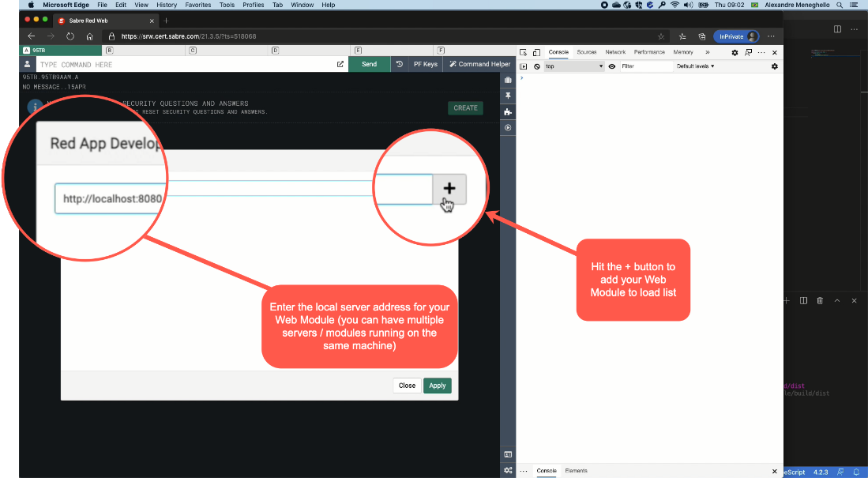Select Sabre work area E tab
Image resolution: width=868 pixels, height=478 pixels.
click(x=393, y=51)
